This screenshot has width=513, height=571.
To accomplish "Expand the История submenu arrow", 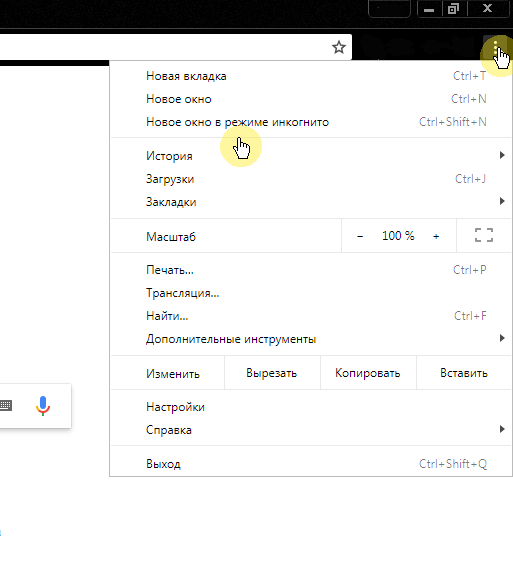I will point(502,155).
